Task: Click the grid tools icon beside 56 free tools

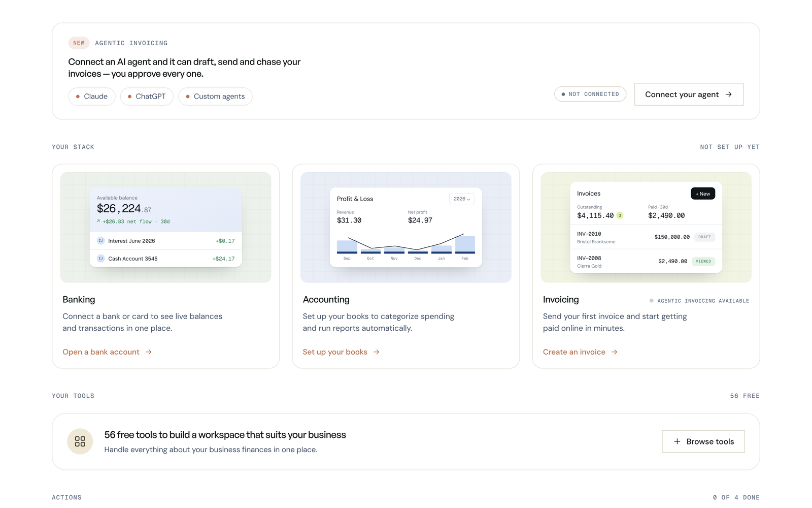Action: [80, 441]
